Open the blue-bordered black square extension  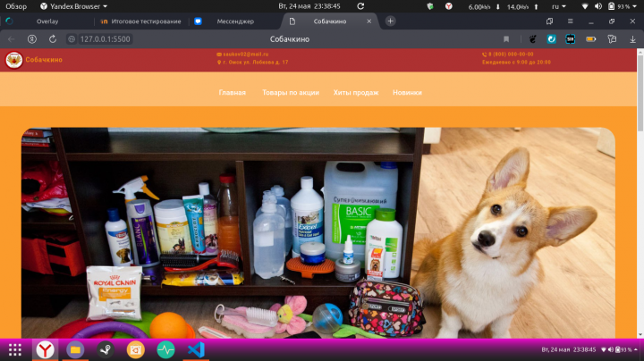570,39
